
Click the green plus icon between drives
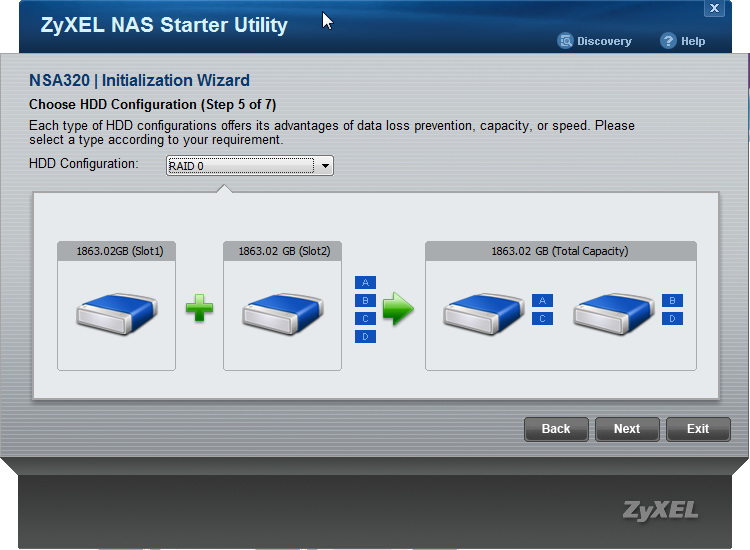click(200, 309)
